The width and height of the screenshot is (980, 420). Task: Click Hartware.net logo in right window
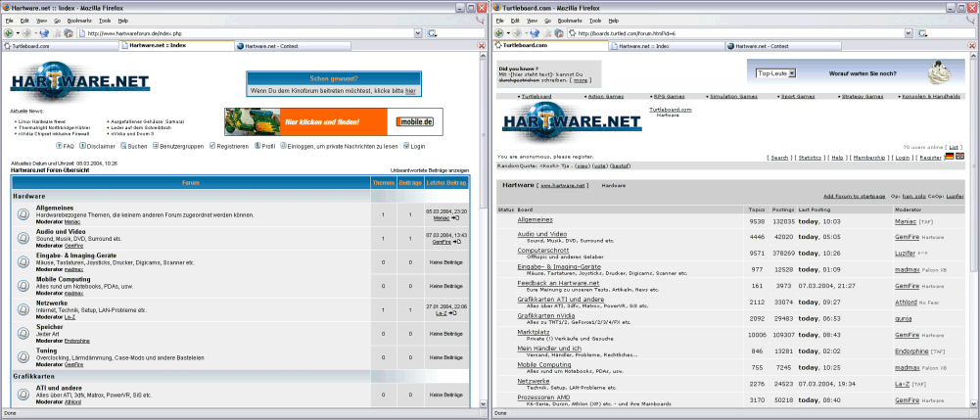tap(572, 123)
